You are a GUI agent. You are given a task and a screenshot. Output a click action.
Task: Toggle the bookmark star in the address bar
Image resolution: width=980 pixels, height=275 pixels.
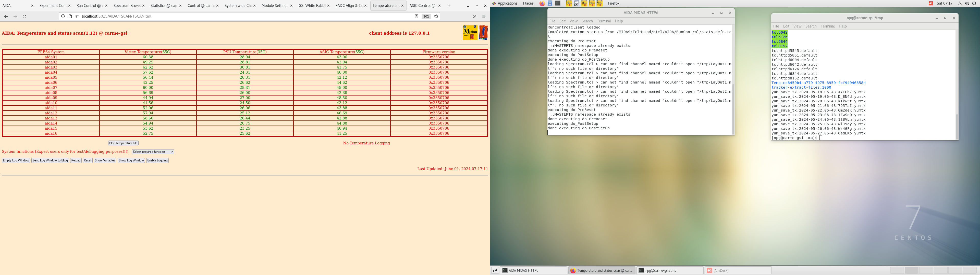436,16
